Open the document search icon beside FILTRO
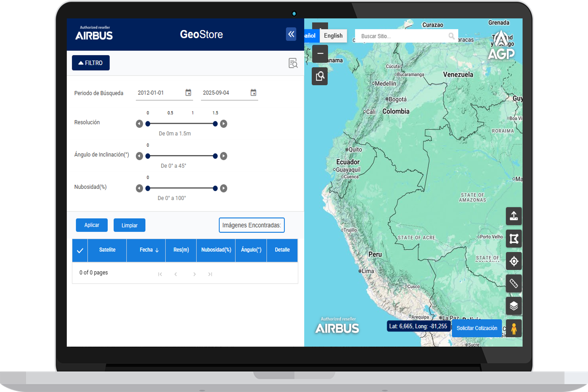Image resolution: width=588 pixels, height=392 pixels. [x=293, y=63]
